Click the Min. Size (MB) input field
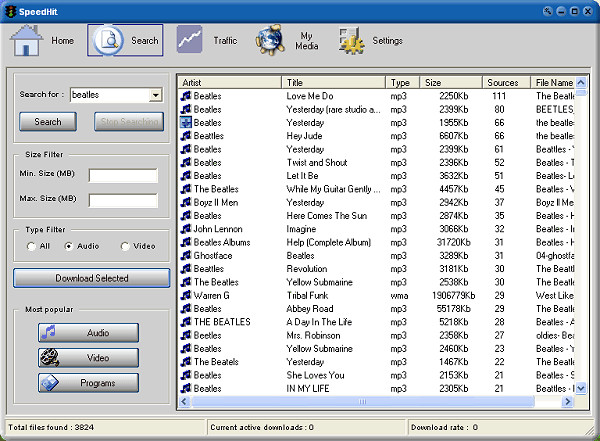Image resolution: width=600 pixels, height=441 pixels. tap(123, 175)
